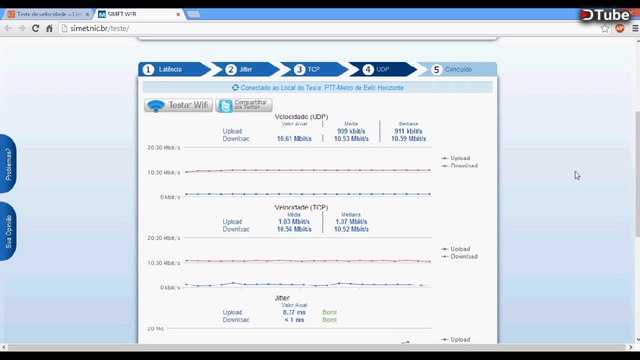Open the Sua Opinião side tab
The height and width of the screenshot is (360, 640).
(x=8, y=231)
